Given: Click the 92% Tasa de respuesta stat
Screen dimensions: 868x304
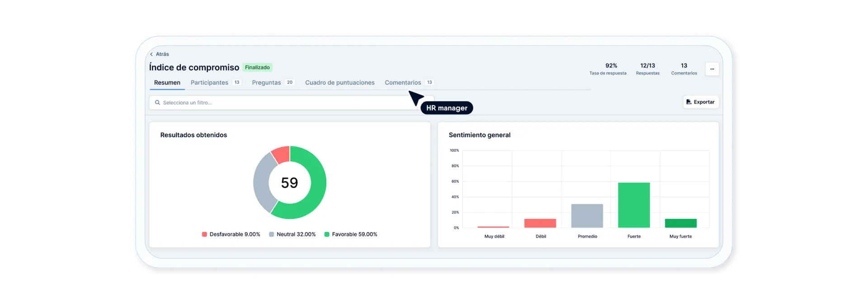Looking at the screenshot, I should coord(608,69).
